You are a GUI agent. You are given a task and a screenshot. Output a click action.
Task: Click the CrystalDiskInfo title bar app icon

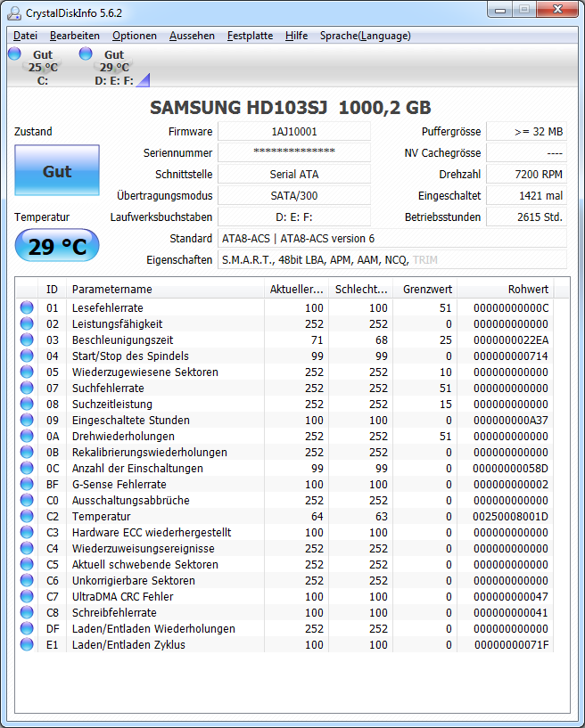click(14, 13)
